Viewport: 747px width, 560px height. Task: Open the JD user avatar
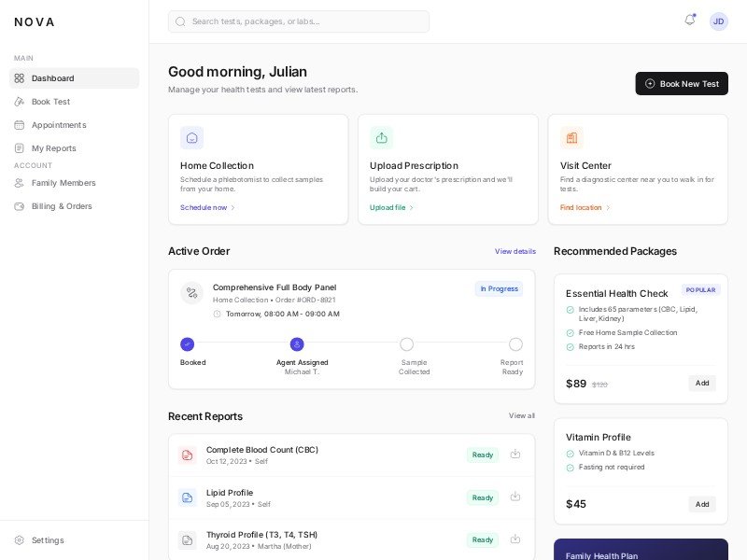(718, 21)
